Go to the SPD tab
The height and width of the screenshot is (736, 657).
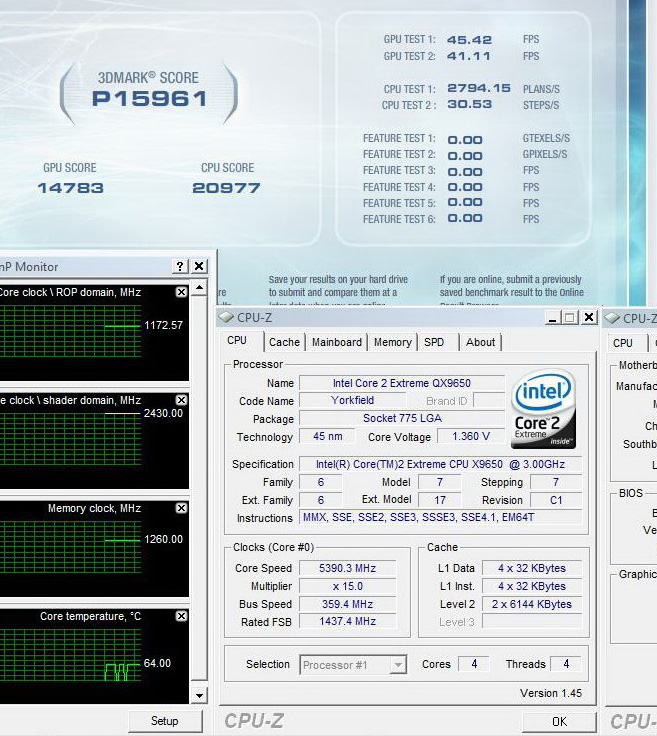pos(434,342)
